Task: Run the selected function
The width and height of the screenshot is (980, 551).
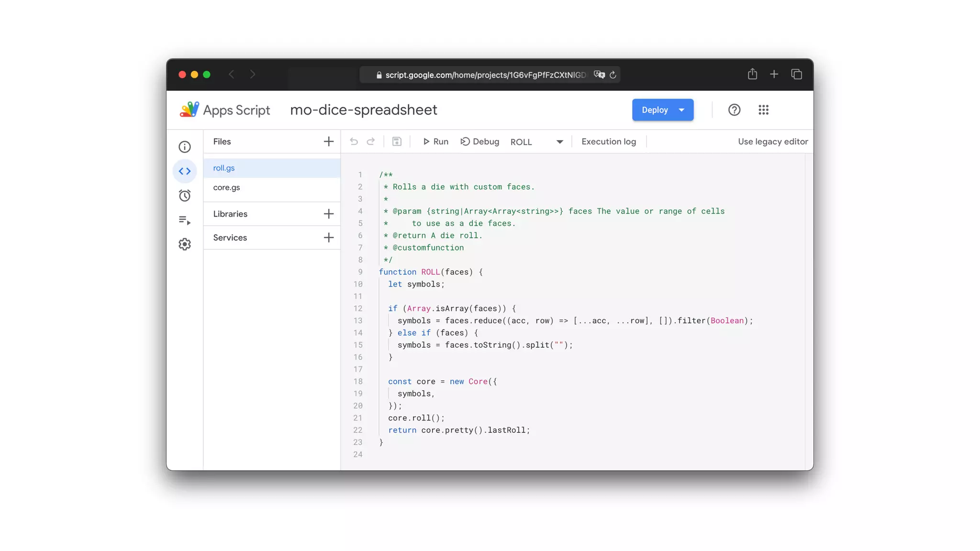Action: coord(435,142)
